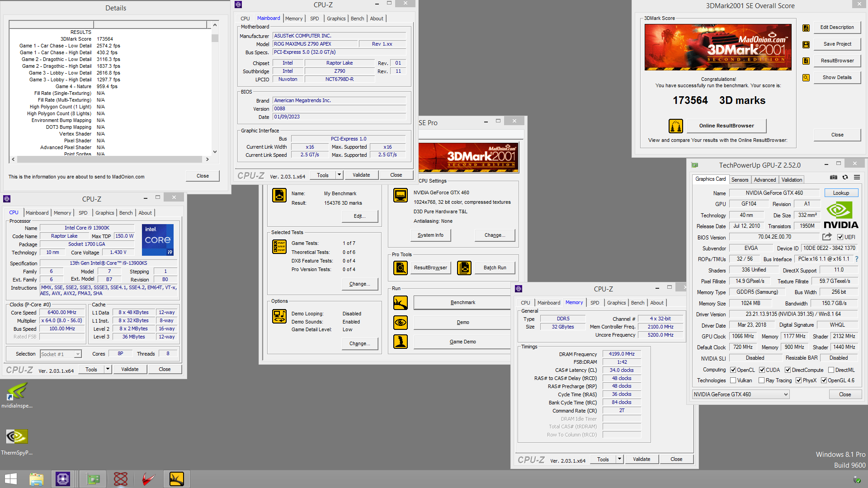Expand Tools dropdown arrow in CPU-Z Mainboard window
The image size is (868, 488).
coord(340,175)
